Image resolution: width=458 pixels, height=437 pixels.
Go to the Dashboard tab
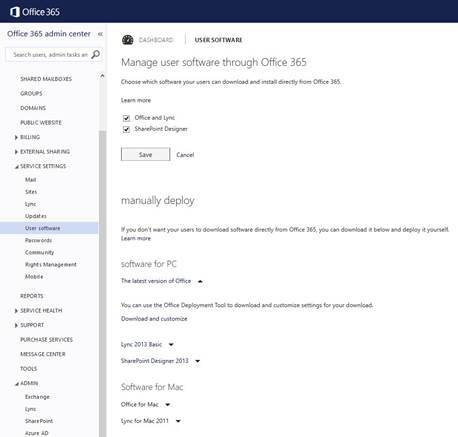156,40
